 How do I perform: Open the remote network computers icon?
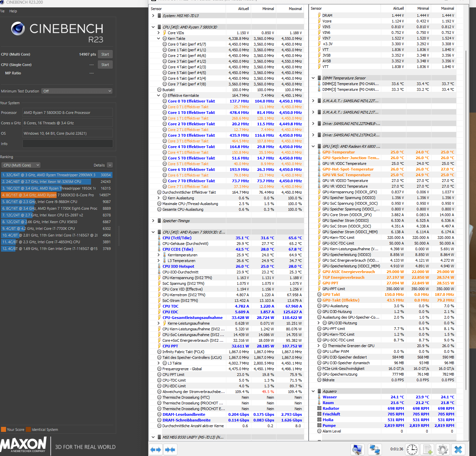[375, 450]
